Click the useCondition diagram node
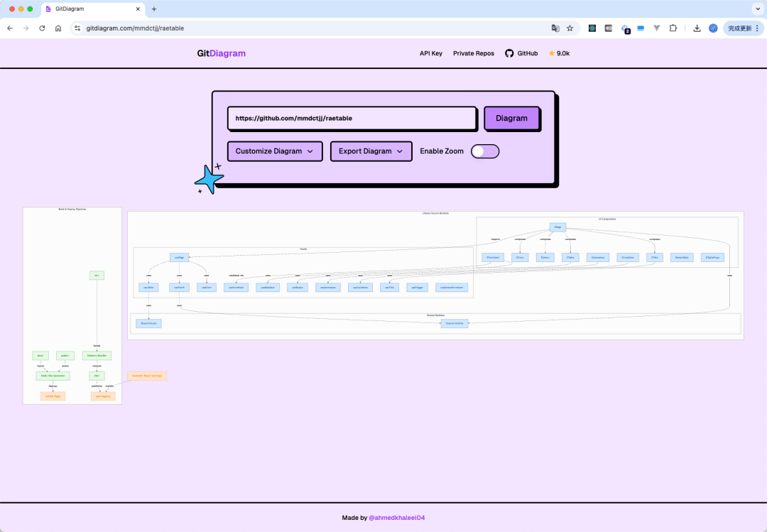 point(361,287)
